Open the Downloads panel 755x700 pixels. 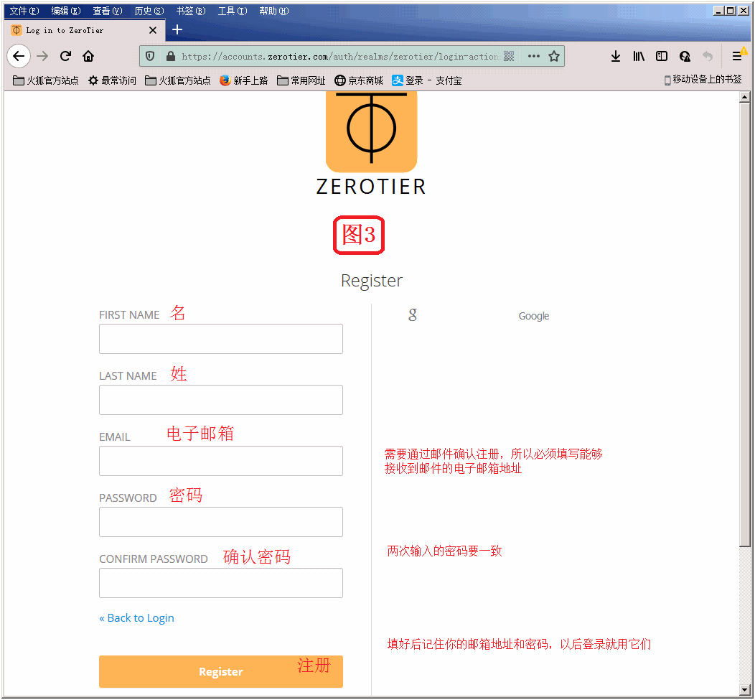(615, 57)
